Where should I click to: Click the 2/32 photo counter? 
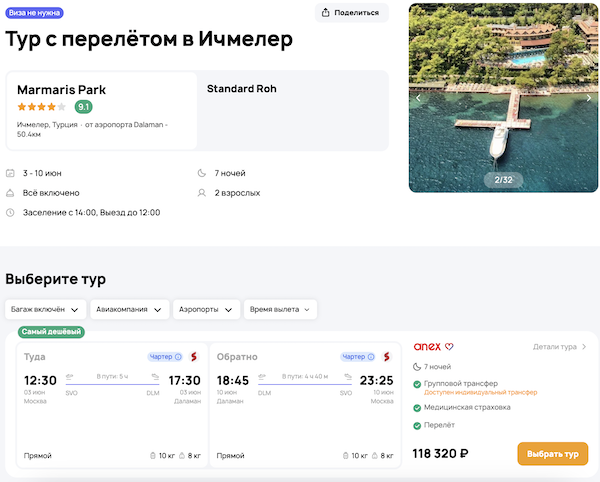503,180
